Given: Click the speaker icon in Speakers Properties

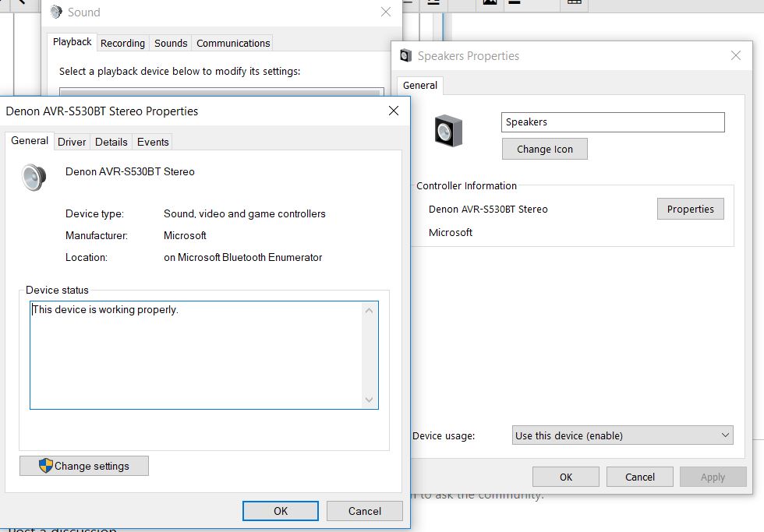Looking at the screenshot, I should [448, 130].
